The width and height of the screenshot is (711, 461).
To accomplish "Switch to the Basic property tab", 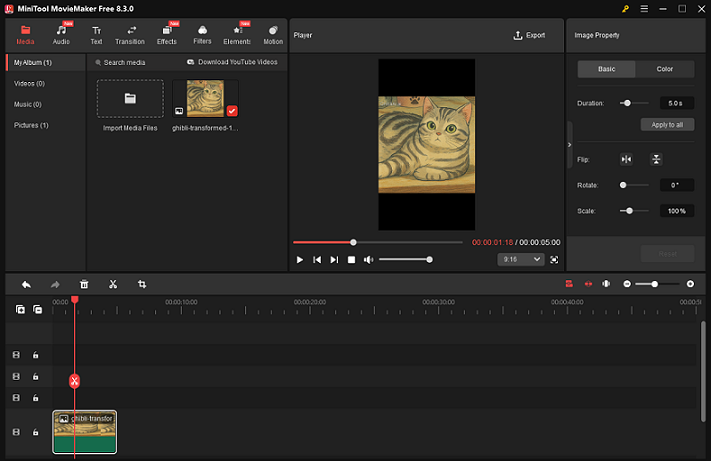I will [606, 69].
